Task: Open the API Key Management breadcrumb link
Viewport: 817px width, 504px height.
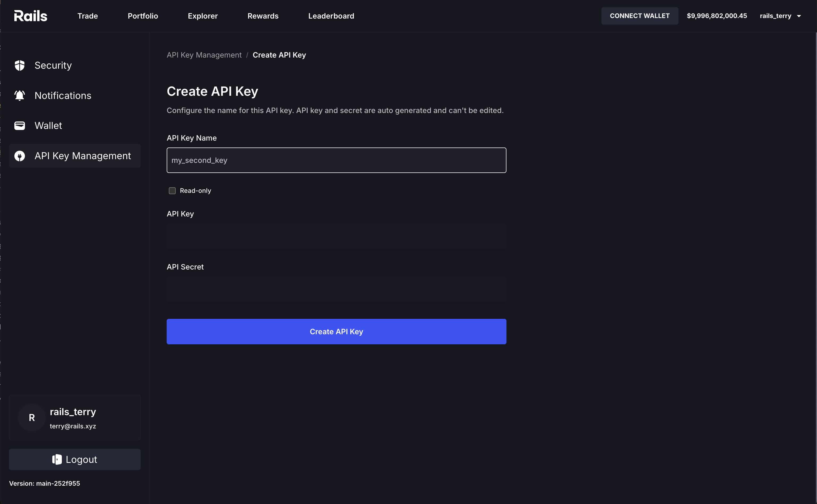Action: 204,55
